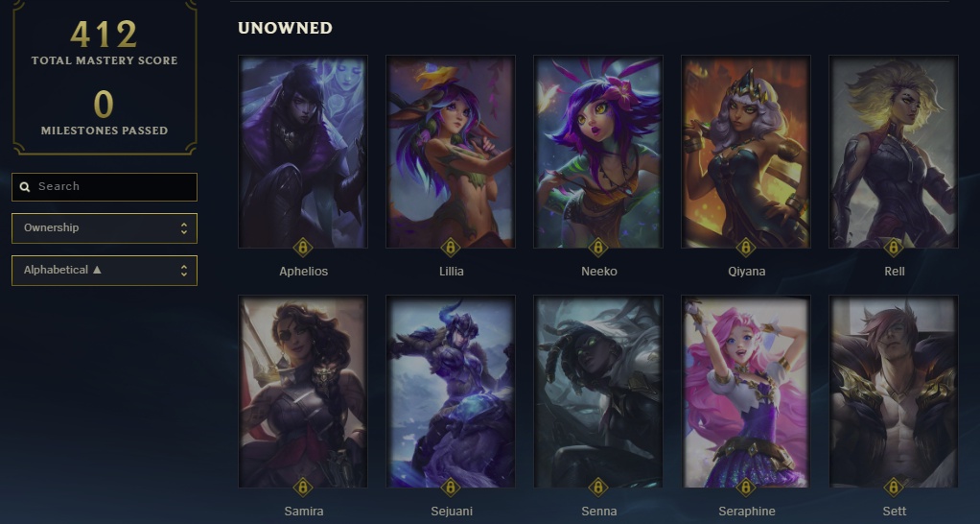Select the Neeko champion portrait

point(598,152)
